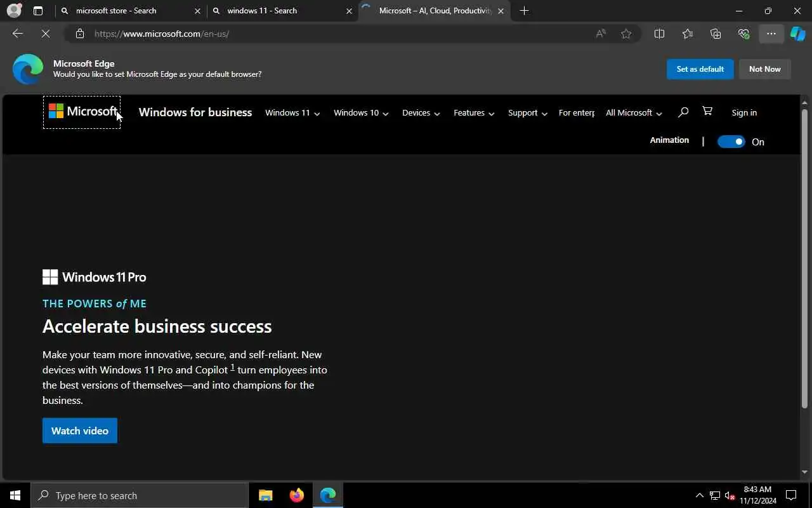Open the site search magnifier icon

click(x=683, y=112)
